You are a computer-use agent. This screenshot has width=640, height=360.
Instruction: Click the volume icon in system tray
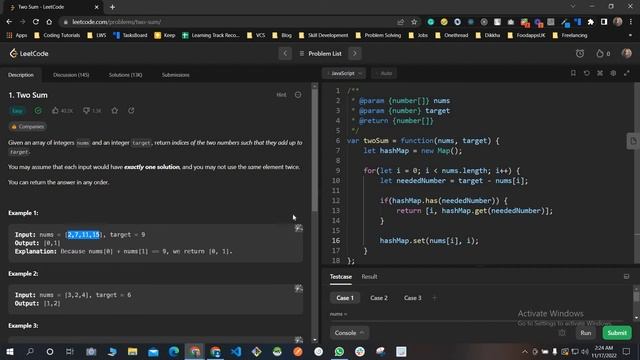585,351
